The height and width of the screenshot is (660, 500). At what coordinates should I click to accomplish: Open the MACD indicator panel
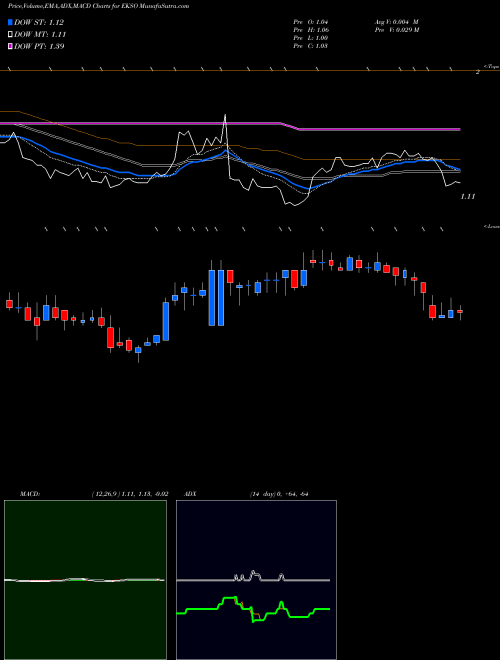point(85,580)
